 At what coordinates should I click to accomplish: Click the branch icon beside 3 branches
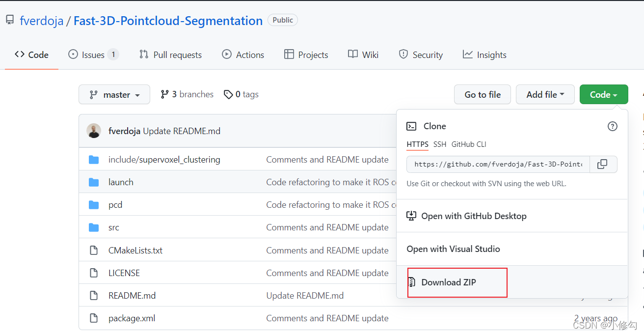(165, 94)
